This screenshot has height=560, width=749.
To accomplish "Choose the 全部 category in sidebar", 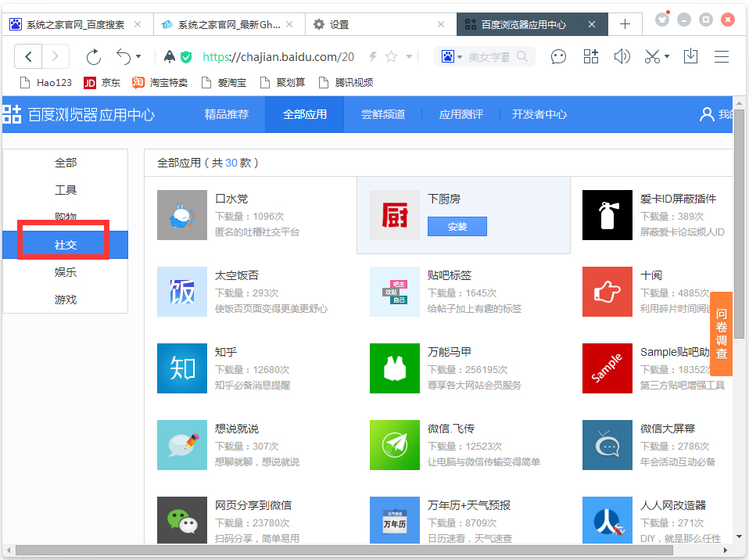I will [x=66, y=163].
